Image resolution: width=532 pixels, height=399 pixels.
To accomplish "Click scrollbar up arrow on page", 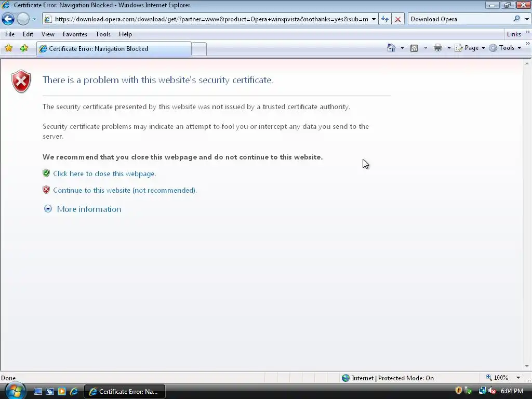I will point(527,63).
